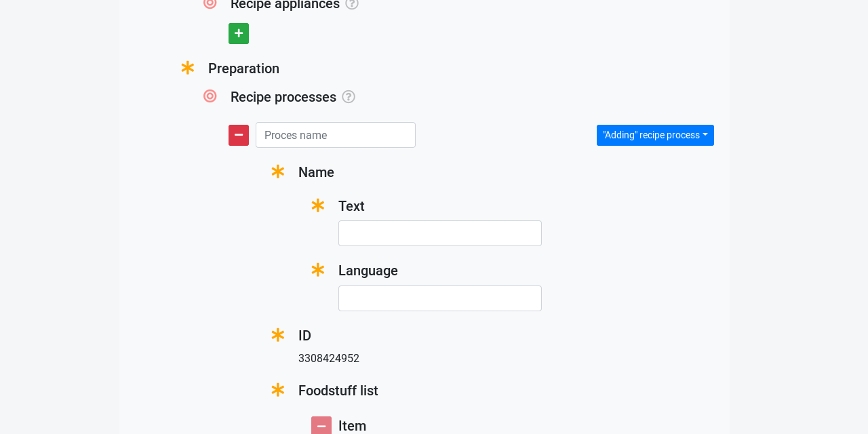Select the Recipe processes heading
The width and height of the screenshot is (868, 434).
(283, 96)
